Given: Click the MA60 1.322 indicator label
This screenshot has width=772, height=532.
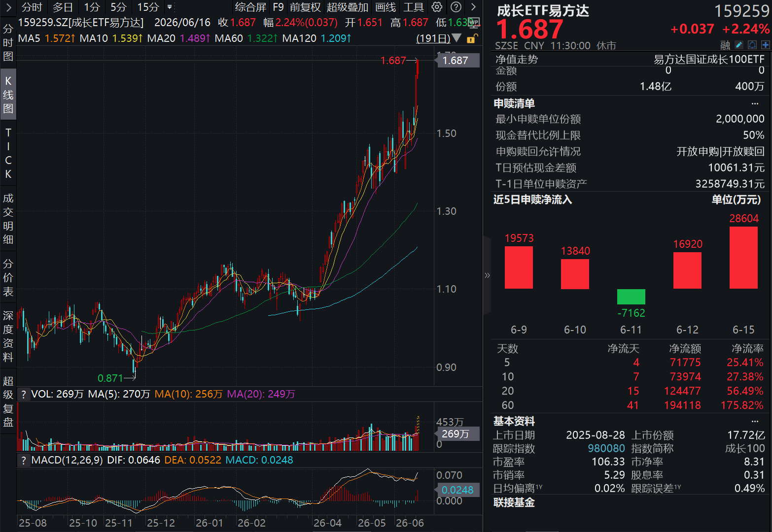Looking at the screenshot, I should 246,38.
